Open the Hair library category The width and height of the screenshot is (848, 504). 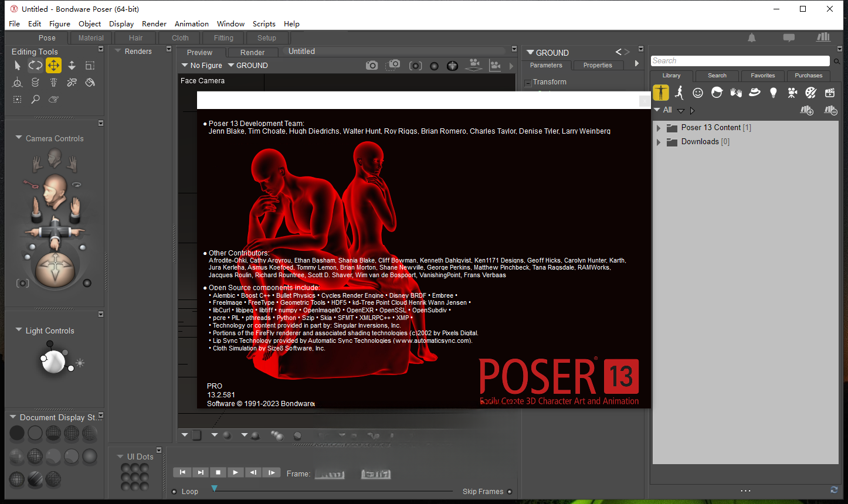pos(717,93)
